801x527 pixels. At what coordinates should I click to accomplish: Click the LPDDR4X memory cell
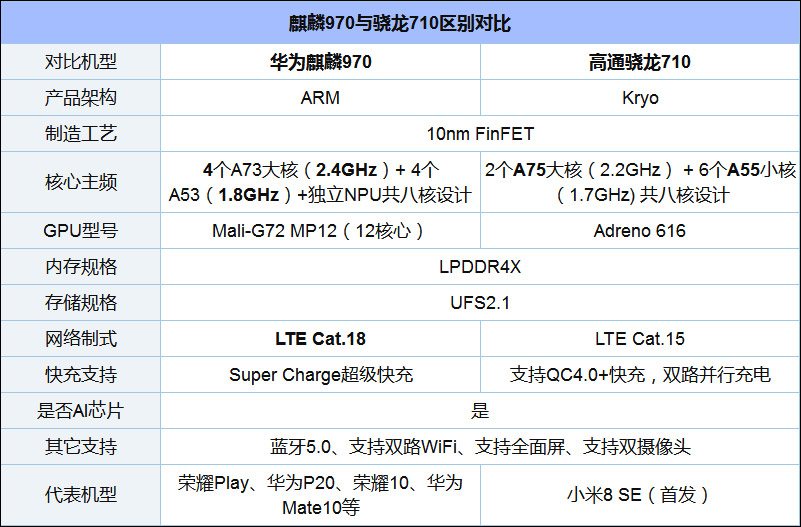click(480, 267)
